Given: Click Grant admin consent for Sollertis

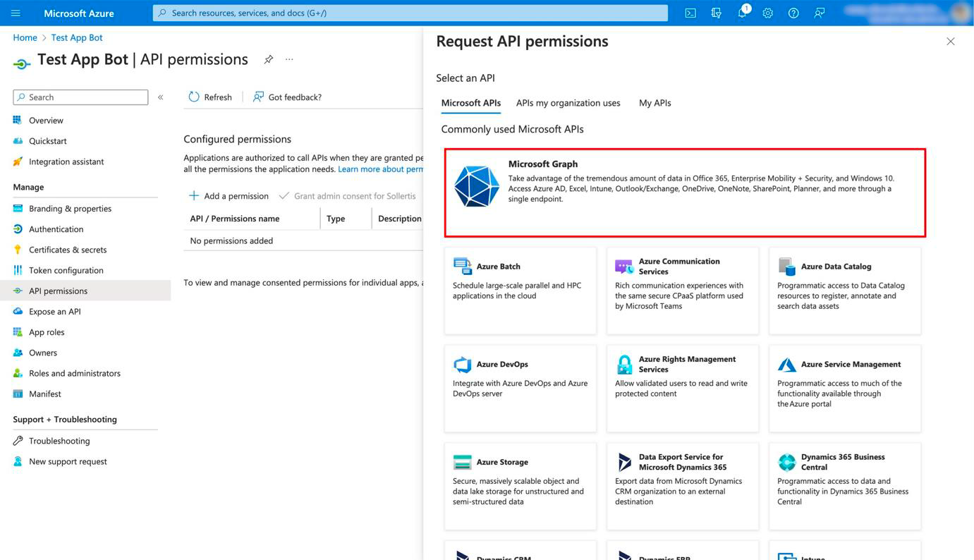Looking at the screenshot, I should pyautogui.click(x=348, y=196).
